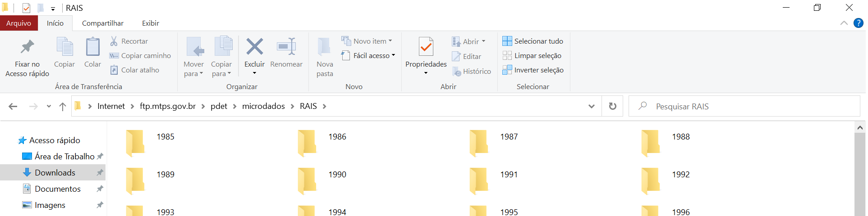Open the Fácil acesso dropdown
This screenshot has height=216, width=868.
pyautogui.click(x=368, y=55)
